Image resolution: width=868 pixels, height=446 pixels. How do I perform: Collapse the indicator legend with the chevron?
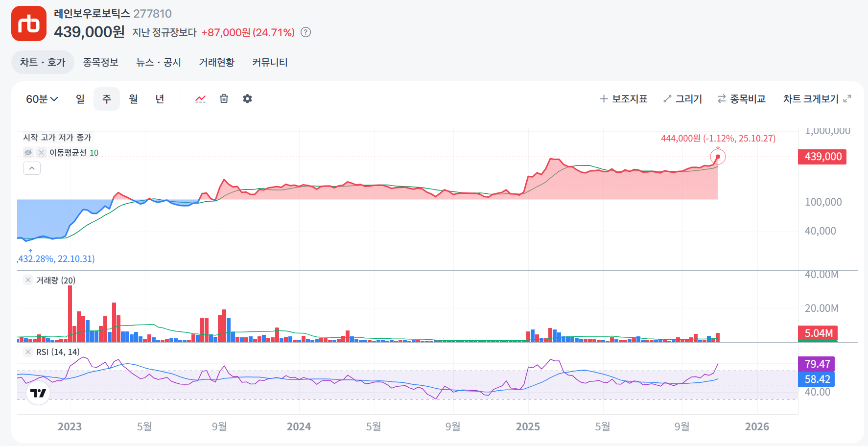(32, 168)
